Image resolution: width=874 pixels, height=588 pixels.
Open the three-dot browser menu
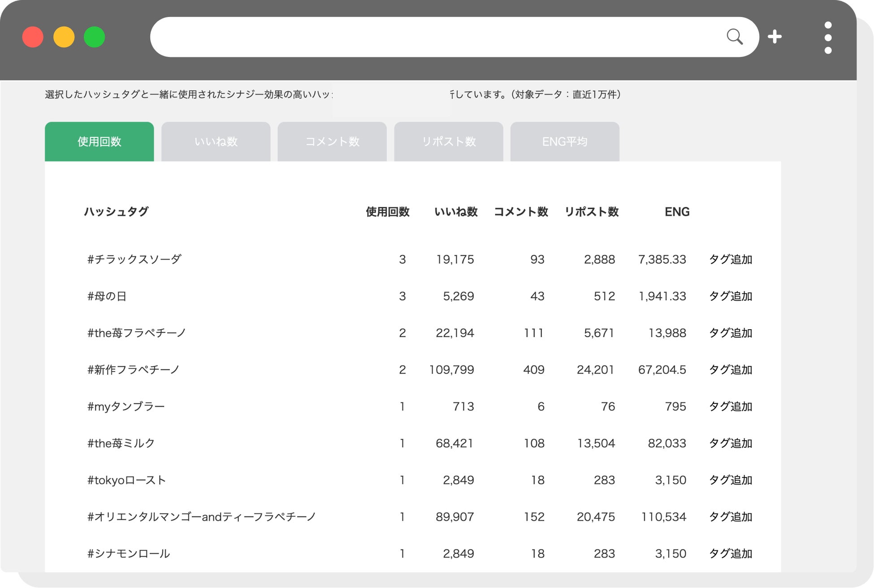pyautogui.click(x=828, y=38)
